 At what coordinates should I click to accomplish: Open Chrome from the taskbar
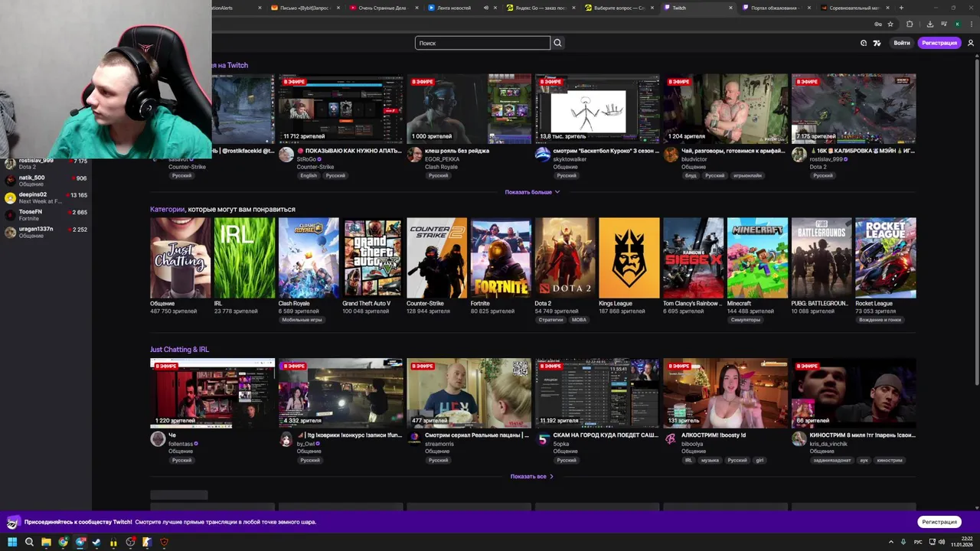coord(63,542)
